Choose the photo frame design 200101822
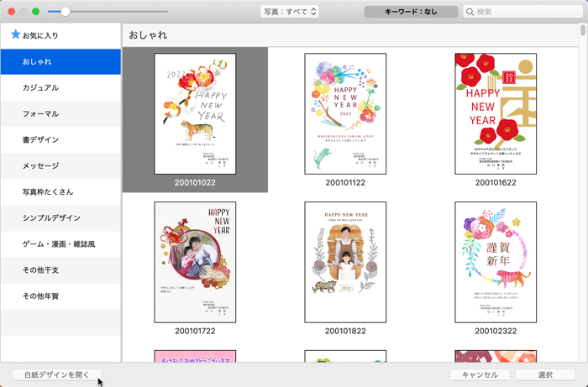Image resolution: width=588 pixels, height=387 pixels. point(344,262)
